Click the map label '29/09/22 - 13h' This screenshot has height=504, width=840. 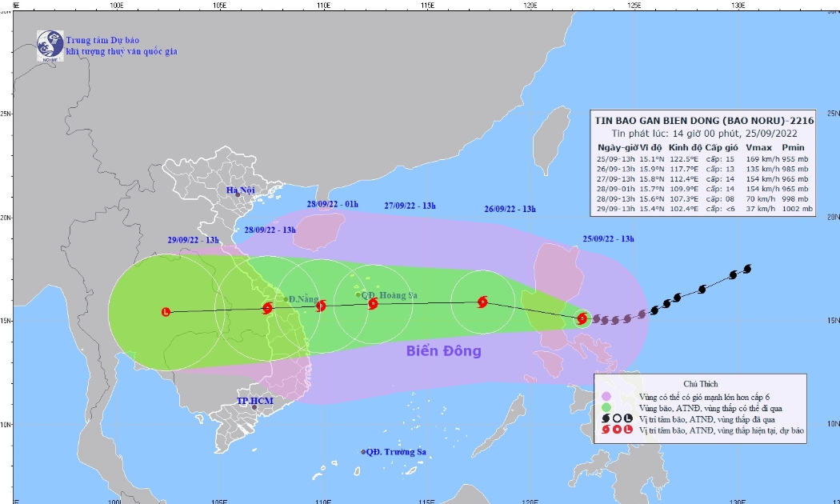click(194, 240)
